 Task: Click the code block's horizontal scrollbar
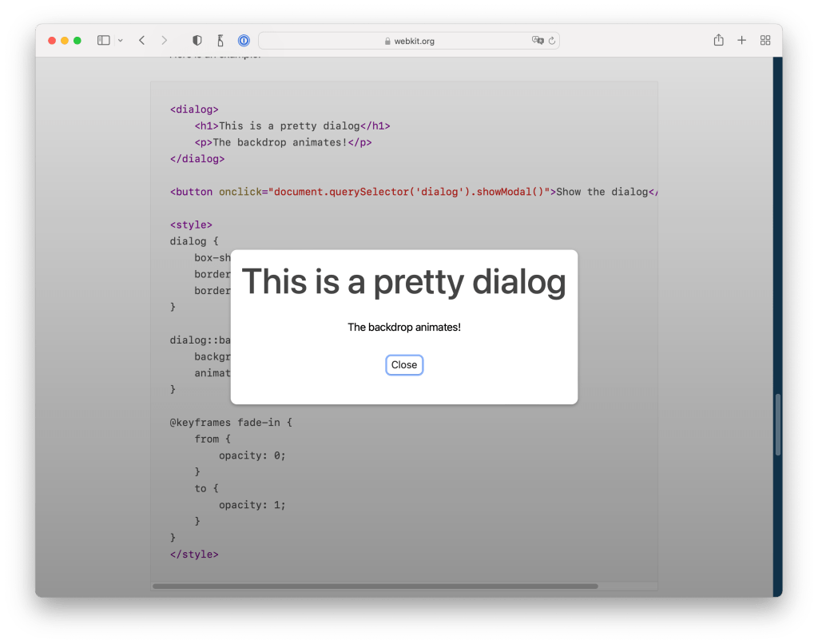point(375,586)
